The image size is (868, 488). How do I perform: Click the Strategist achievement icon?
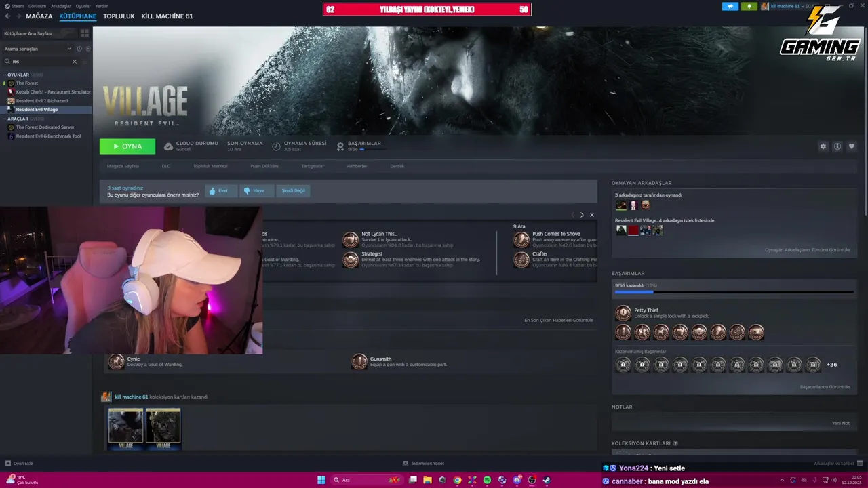click(351, 260)
